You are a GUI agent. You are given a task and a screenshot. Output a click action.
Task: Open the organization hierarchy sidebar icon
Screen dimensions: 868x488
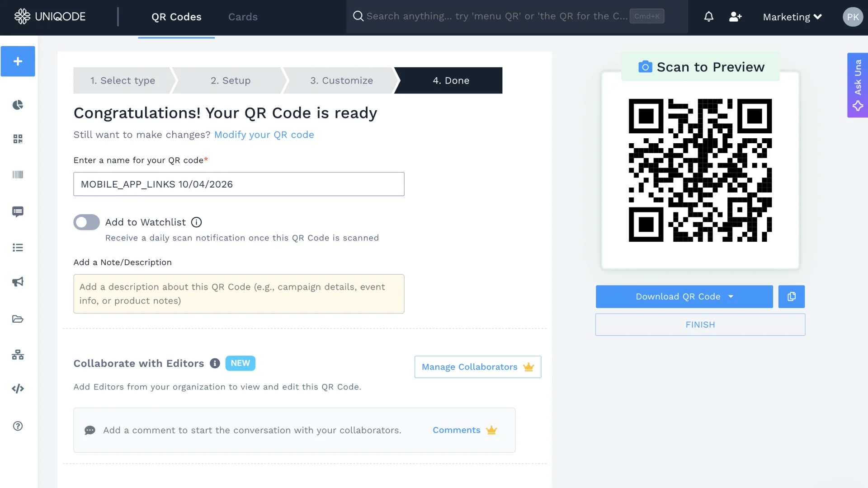coord(18,355)
